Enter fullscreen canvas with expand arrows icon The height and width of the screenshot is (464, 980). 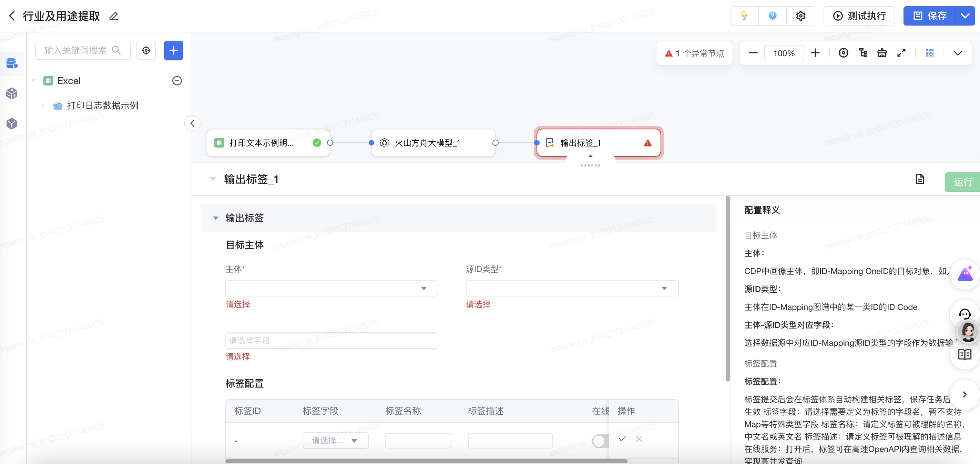(x=901, y=53)
